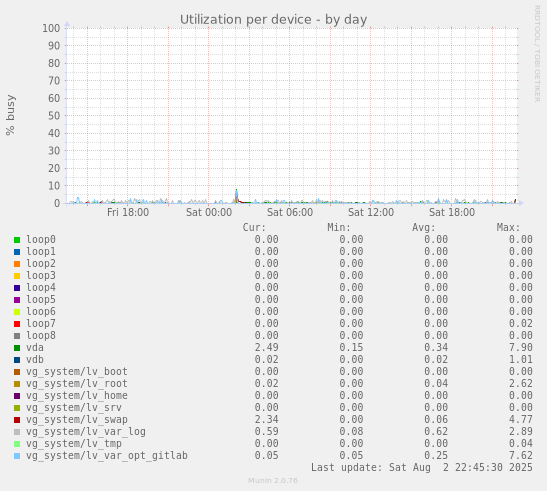The height and width of the screenshot is (491, 547).
Task: Click the 'Sat 06:00' time axis label
Action: (x=290, y=212)
